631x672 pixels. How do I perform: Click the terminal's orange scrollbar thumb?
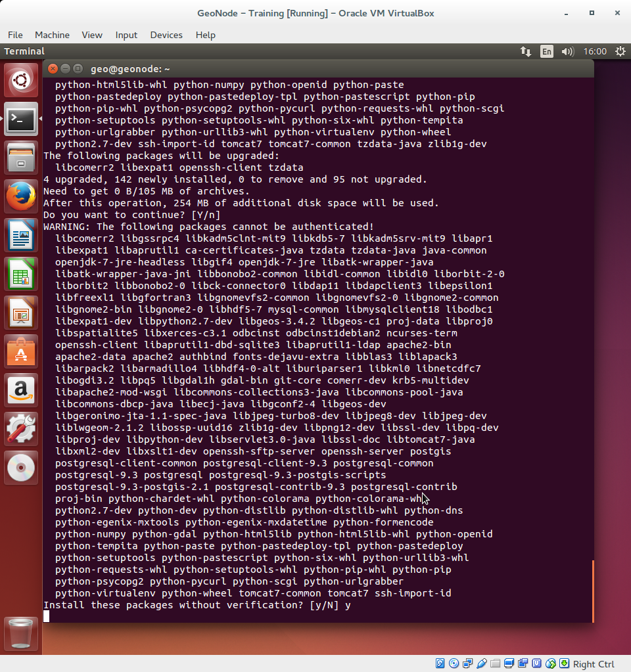tap(593, 591)
